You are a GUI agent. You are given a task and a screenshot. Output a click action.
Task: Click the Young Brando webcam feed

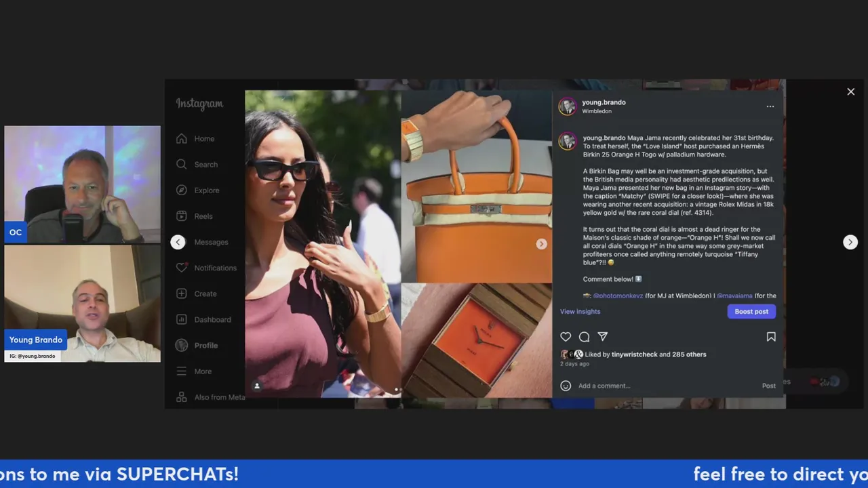(83, 304)
